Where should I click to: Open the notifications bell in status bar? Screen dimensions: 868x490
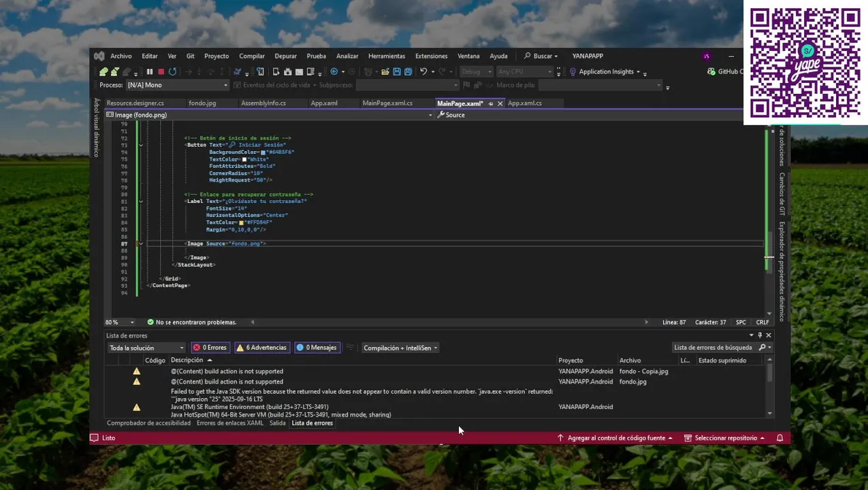pyautogui.click(x=780, y=438)
